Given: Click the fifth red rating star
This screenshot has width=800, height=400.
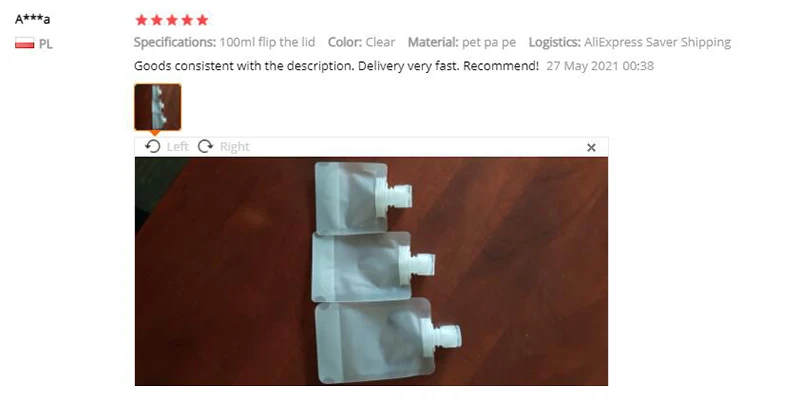Looking at the screenshot, I should (x=203, y=20).
